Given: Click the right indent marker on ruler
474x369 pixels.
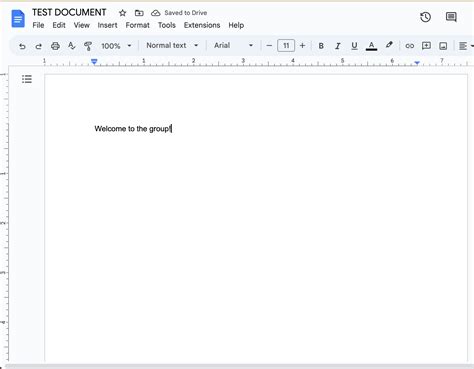Looking at the screenshot, I should pos(417,63).
